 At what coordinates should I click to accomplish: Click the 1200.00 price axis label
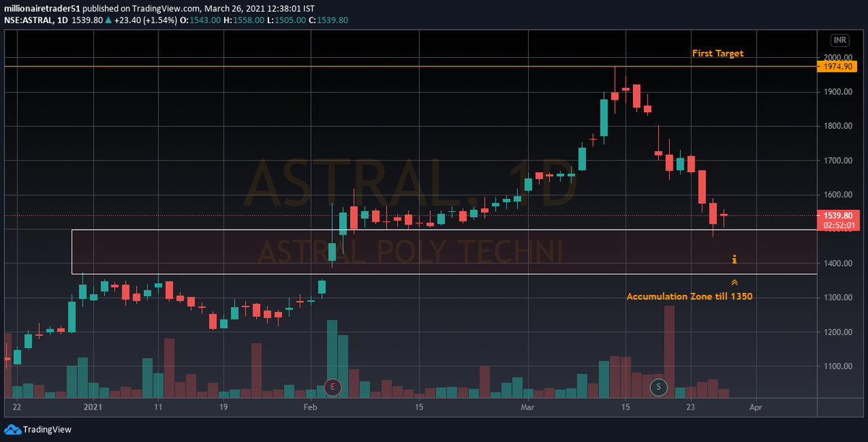point(837,333)
